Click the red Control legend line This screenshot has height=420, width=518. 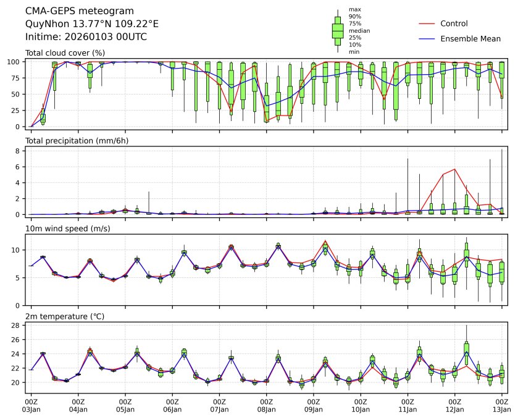[x=428, y=23]
